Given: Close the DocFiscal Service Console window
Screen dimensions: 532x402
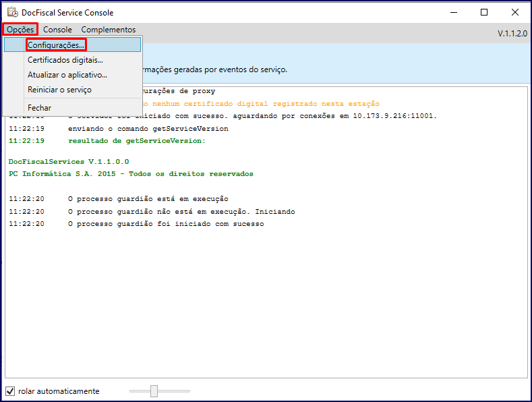Looking at the screenshot, I should pos(514,13).
